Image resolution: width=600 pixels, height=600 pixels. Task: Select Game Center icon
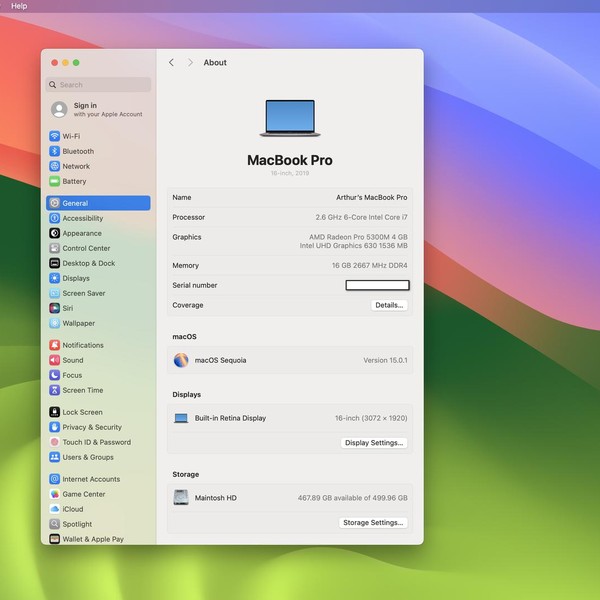54,494
